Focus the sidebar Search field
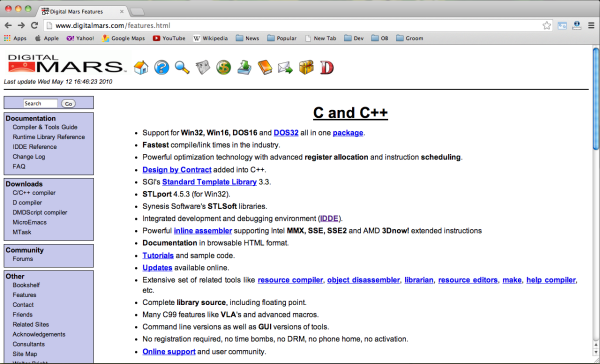This screenshot has height=364, width=600. click(x=40, y=103)
